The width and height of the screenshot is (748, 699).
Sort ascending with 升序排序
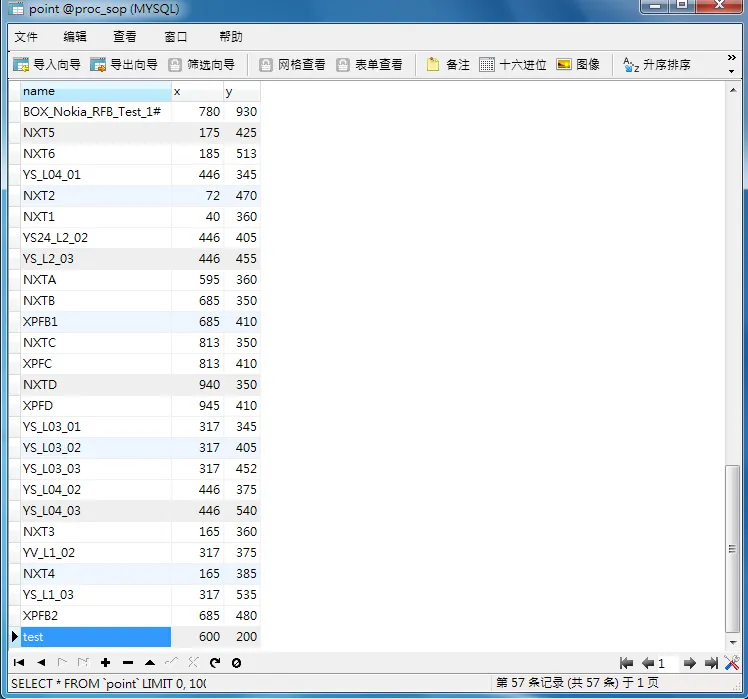pyautogui.click(x=657, y=64)
